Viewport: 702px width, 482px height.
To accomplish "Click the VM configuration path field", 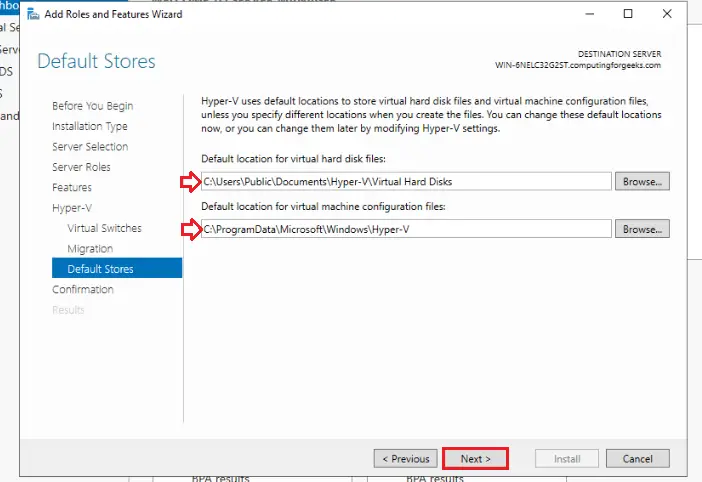I will (x=406, y=229).
